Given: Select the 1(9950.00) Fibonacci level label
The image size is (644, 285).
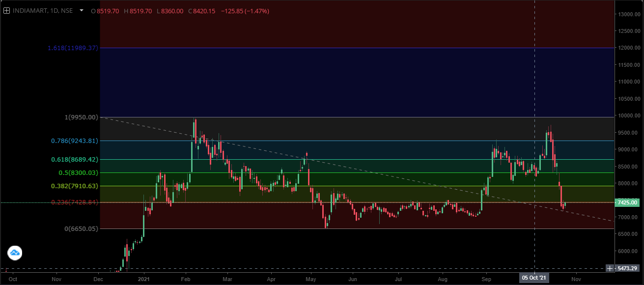Looking at the screenshot, I should (x=82, y=117).
